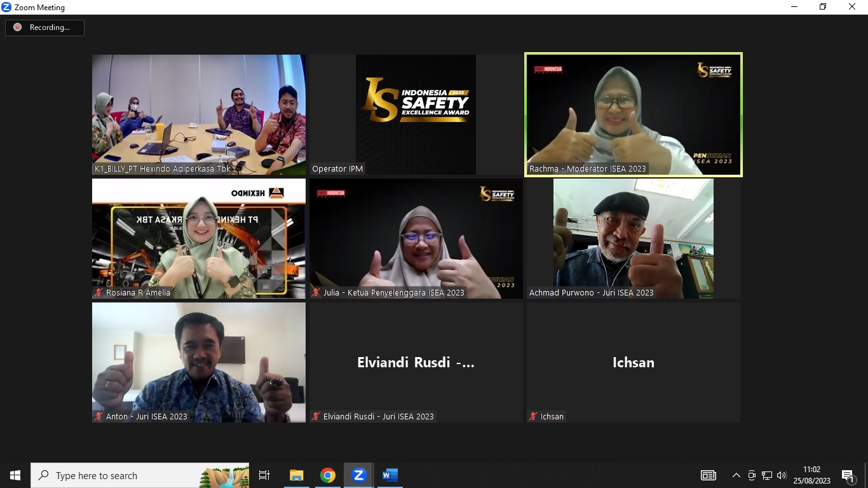Click the Windows Start button

tap(15, 475)
